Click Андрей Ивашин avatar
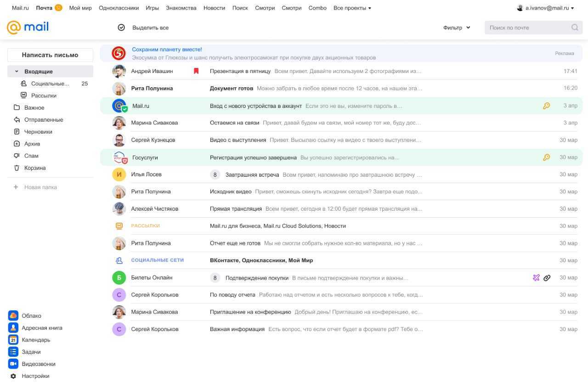The height and width of the screenshot is (387, 588). point(119,71)
